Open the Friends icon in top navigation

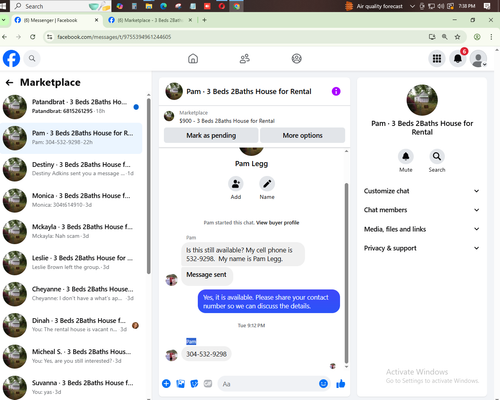tap(245, 59)
